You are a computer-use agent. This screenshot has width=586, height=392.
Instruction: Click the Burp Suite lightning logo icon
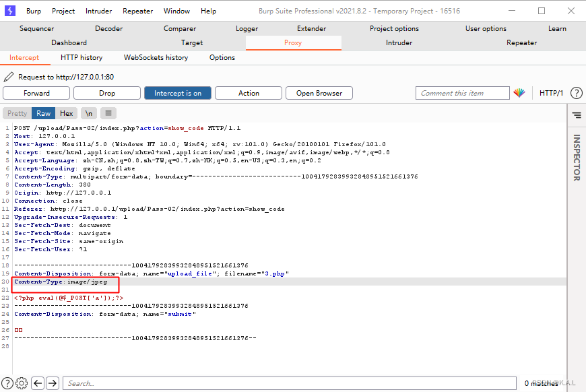pyautogui.click(x=9, y=11)
